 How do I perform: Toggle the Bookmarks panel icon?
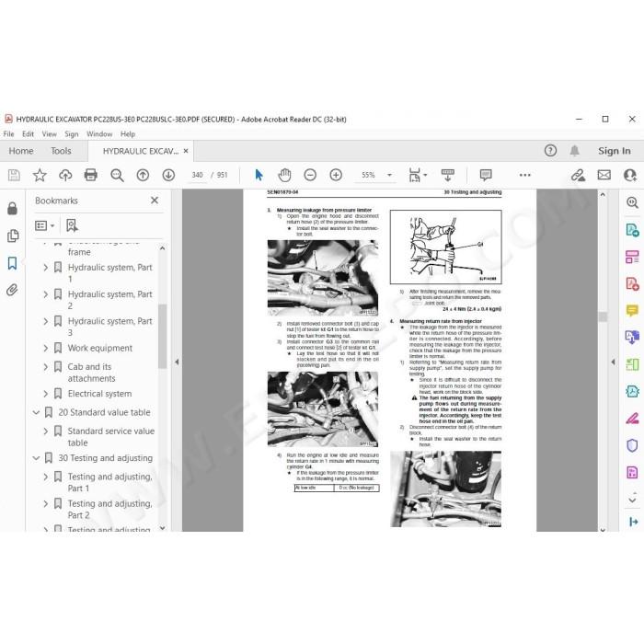pyautogui.click(x=12, y=263)
